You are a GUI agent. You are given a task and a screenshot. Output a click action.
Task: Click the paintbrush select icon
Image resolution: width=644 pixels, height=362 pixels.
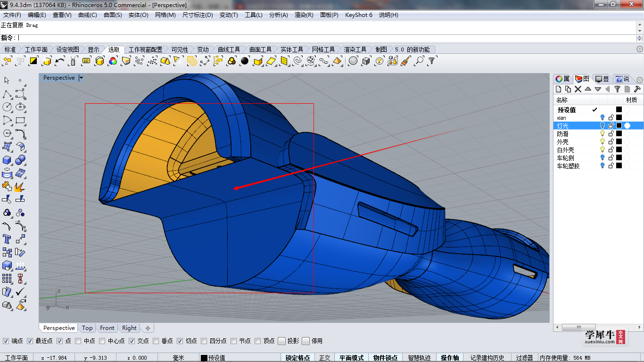click(406, 61)
